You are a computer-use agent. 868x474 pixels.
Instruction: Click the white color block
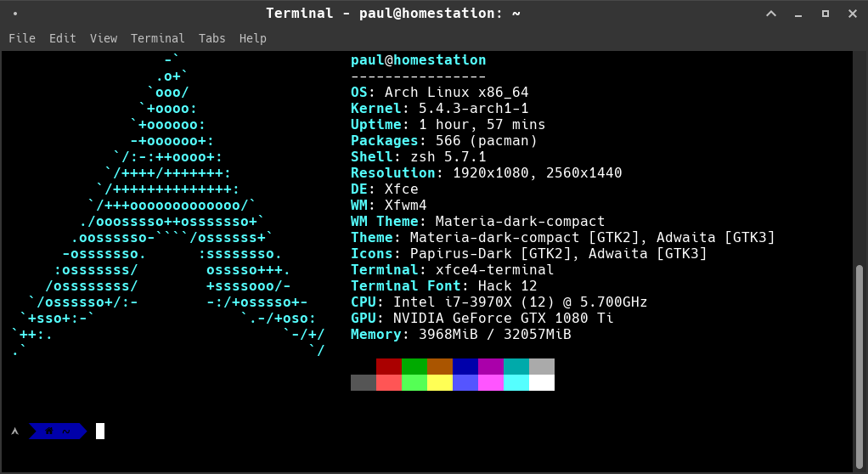coord(542,382)
